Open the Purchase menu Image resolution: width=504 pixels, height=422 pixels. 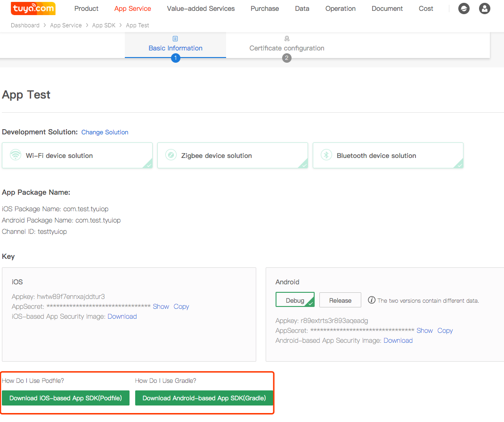[265, 8]
